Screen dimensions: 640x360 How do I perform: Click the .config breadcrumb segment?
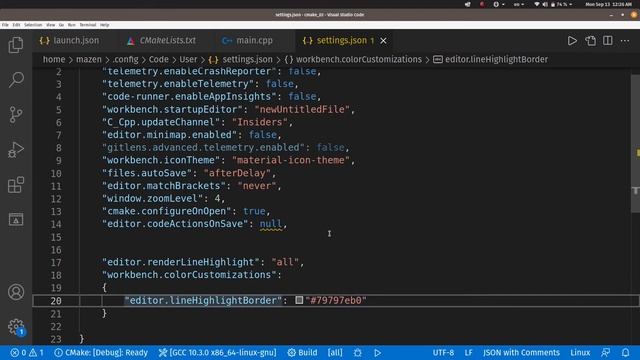pos(125,60)
